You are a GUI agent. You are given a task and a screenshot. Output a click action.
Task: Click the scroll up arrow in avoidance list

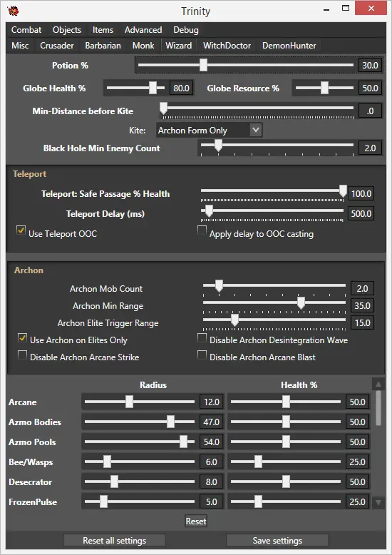click(x=378, y=384)
